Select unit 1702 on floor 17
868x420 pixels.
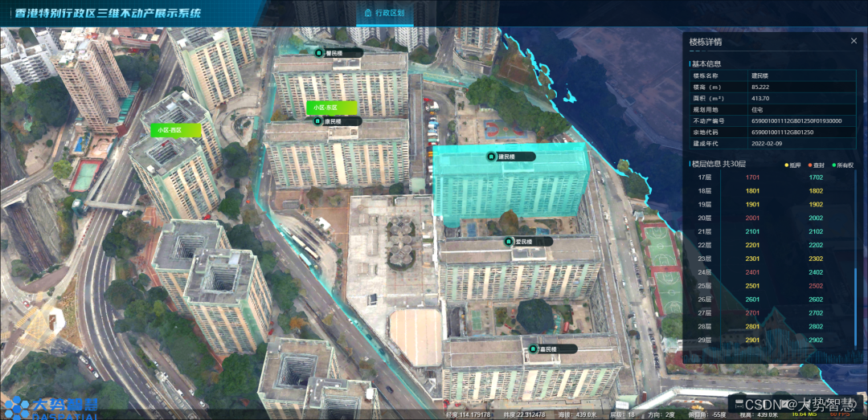816,177
